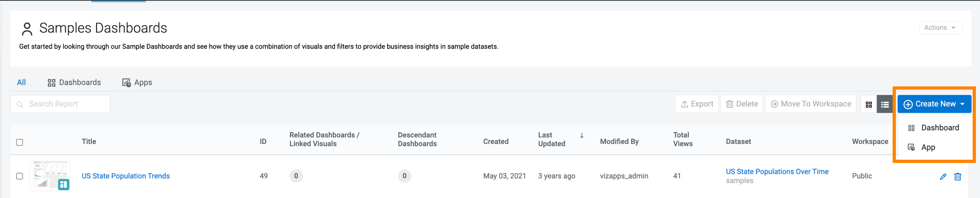The height and width of the screenshot is (198, 980).
Task: Choose App from the Create New menu
Action: 928,147
